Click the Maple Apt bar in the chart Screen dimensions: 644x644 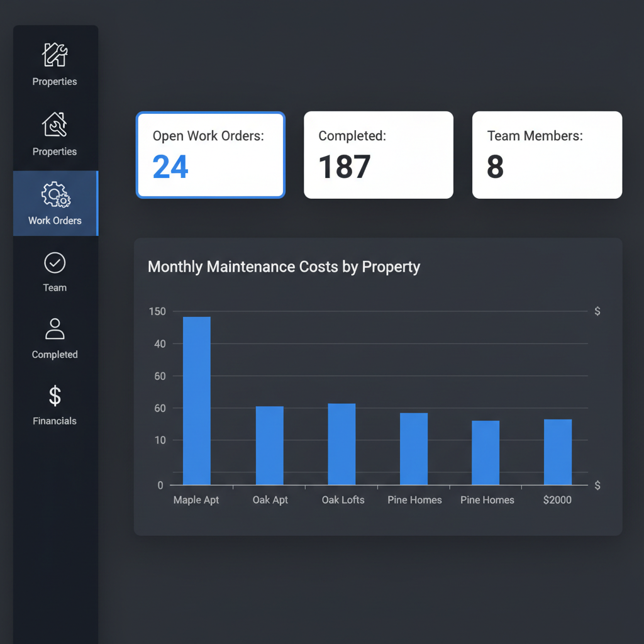coord(197,401)
